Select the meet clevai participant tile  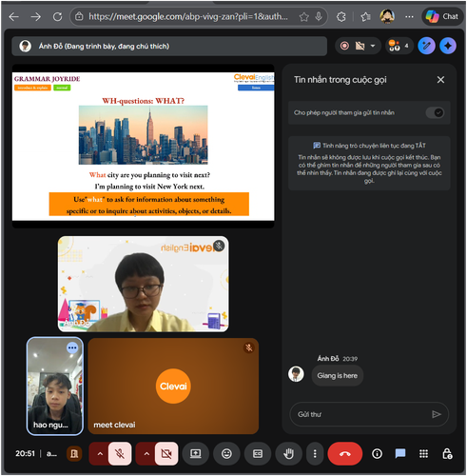pos(173,387)
